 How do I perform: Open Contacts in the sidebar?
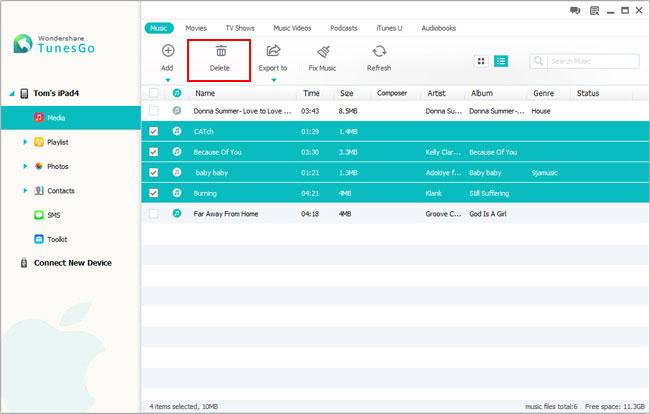tap(61, 191)
